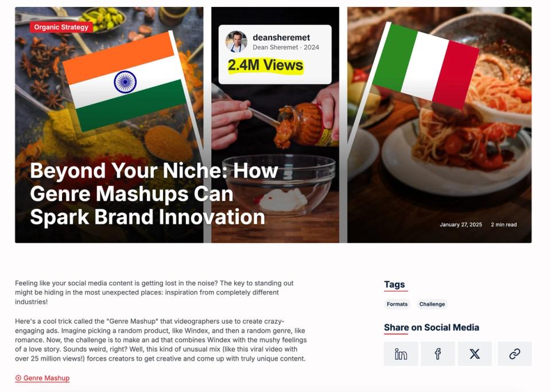The height and width of the screenshot is (392, 551).
Task: Share the article on LinkedIn
Action: click(401, 354)
